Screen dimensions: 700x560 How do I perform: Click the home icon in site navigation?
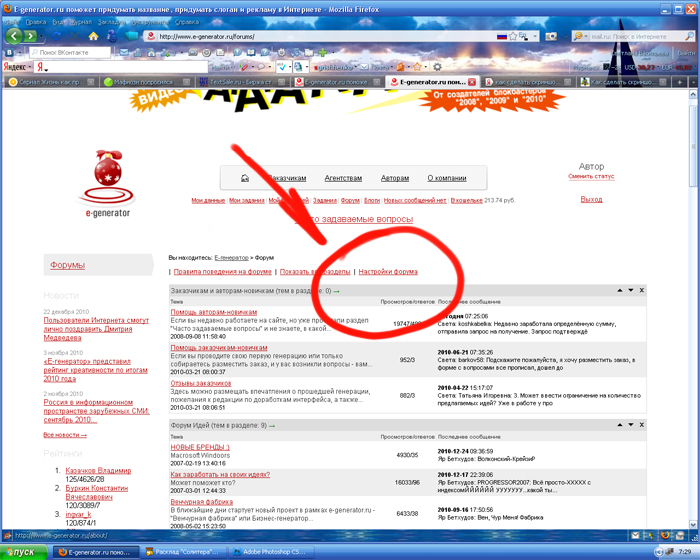click(245, 178)
